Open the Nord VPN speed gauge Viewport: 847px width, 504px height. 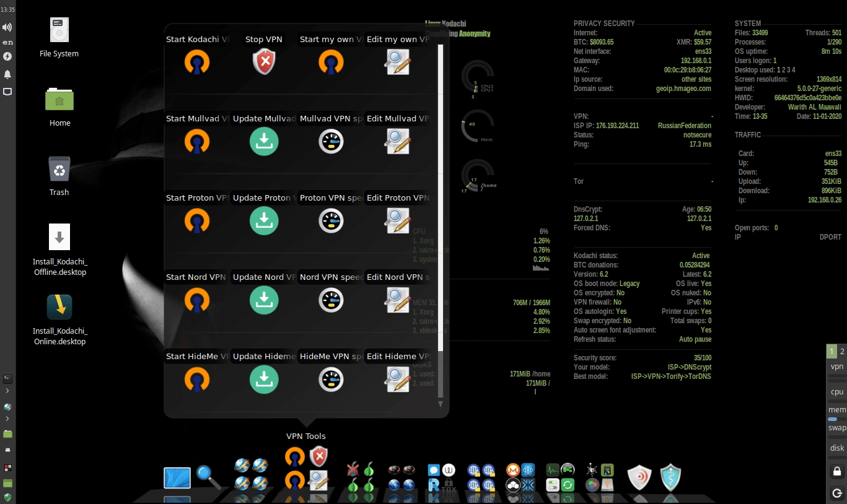[331, 300]
